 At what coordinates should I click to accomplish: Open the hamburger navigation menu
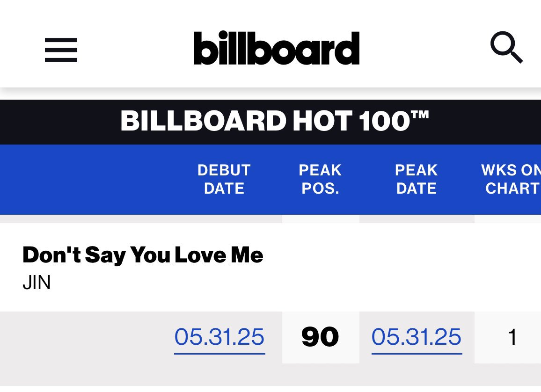(x=61, y=50)
